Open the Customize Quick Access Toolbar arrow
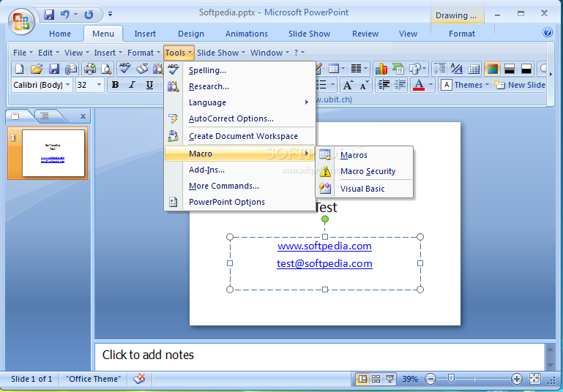 111,15
